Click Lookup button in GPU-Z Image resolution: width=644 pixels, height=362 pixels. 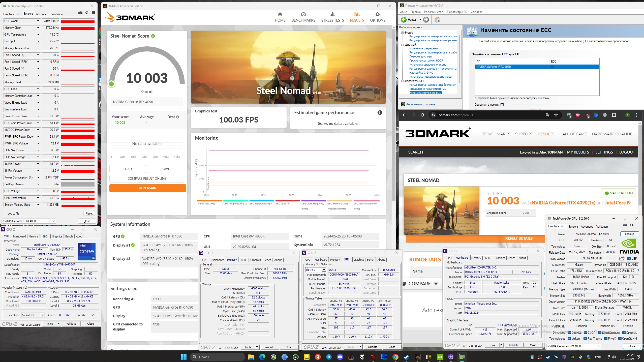coord(629,234)
